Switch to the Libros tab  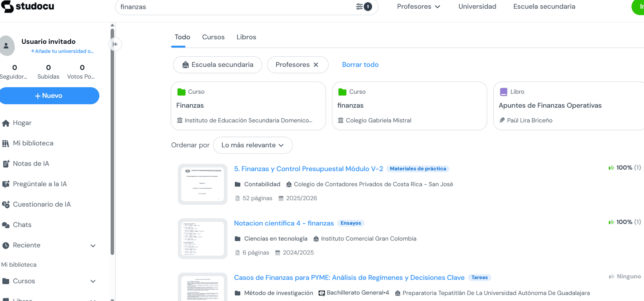coord(246,37)
